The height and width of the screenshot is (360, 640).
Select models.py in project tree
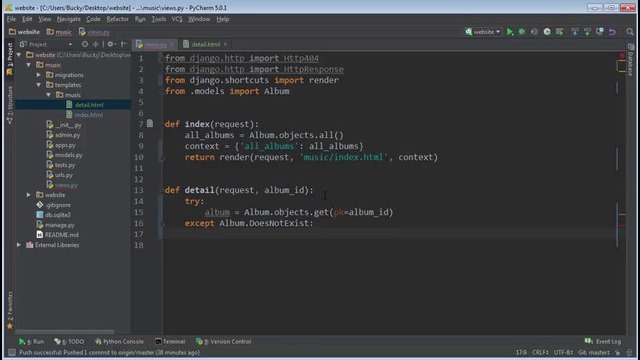[x=64, y=155]
